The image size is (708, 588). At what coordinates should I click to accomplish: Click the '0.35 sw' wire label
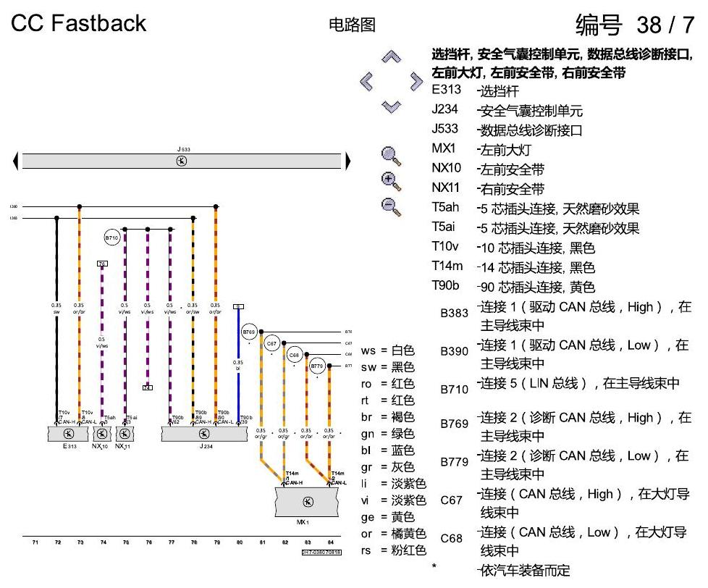tap(56, 308)
